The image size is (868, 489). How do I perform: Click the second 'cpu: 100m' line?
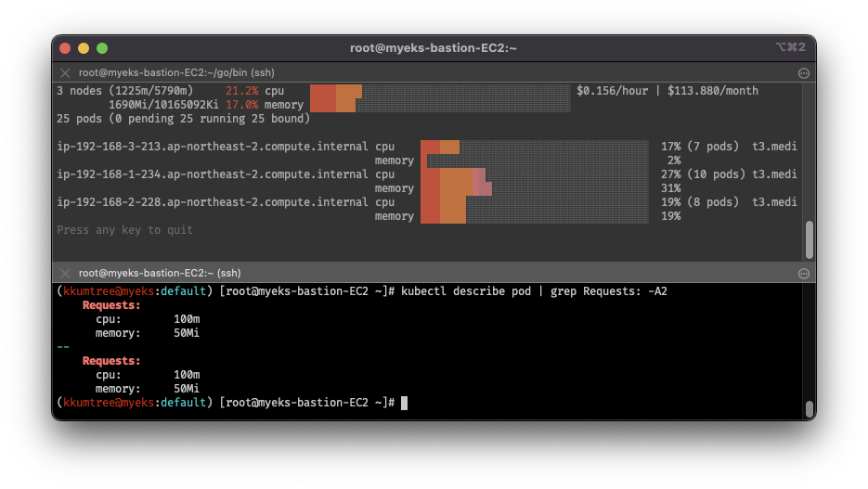point(148,375)
